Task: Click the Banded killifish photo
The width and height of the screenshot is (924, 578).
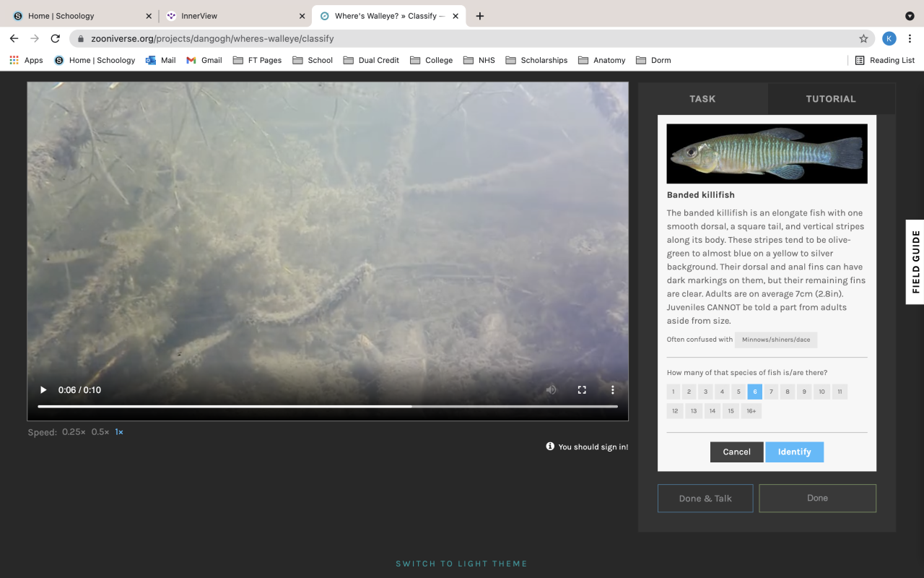Action: 767,154
